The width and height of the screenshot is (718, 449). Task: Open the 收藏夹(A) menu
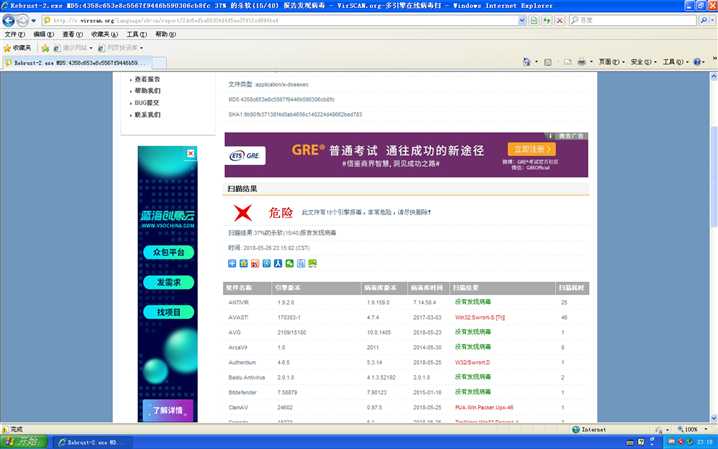pos(104,34)
